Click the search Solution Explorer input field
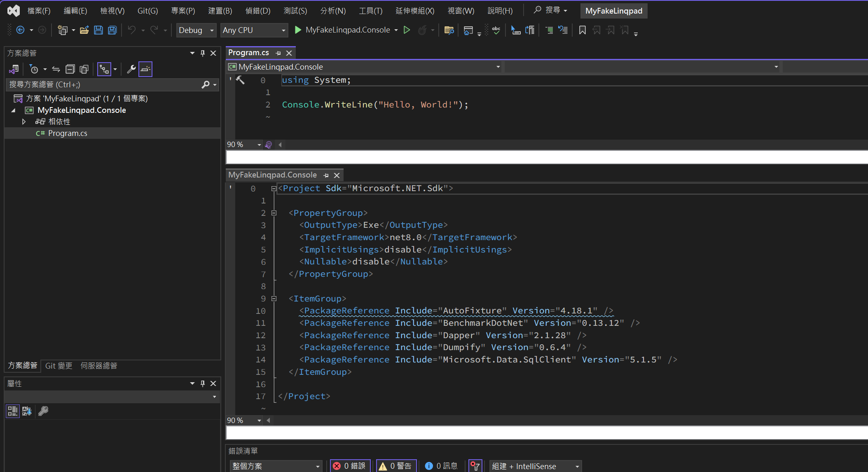 click(103, 84)
